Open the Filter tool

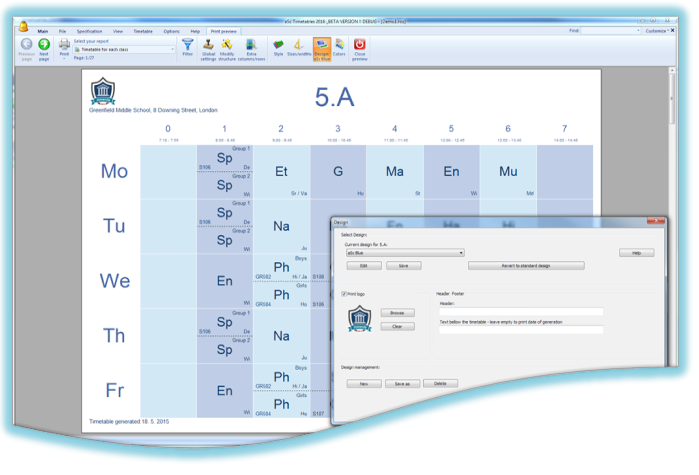tap(187, 47)
